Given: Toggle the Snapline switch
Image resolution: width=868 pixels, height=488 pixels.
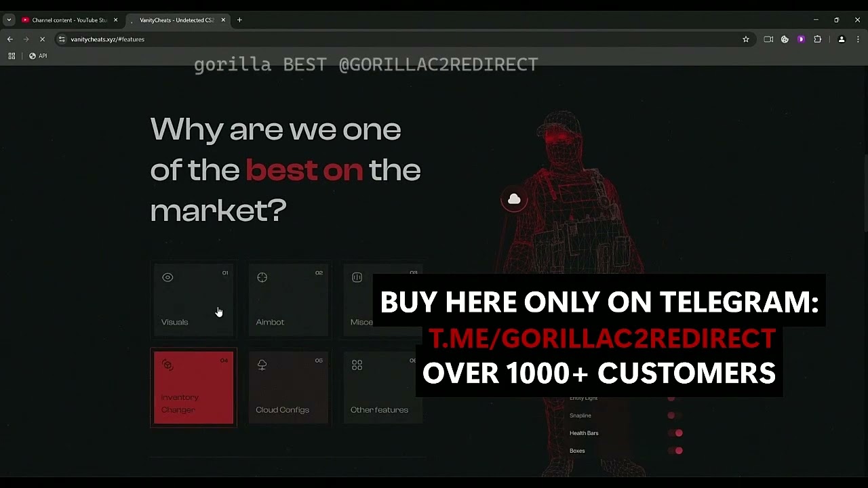Looking at the screenshot, I should click(x=674, y=415).
